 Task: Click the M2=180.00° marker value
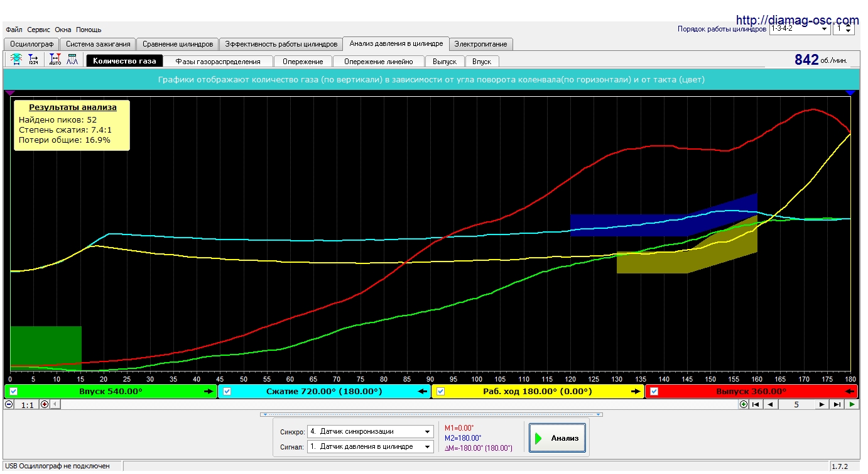point(463,438)
